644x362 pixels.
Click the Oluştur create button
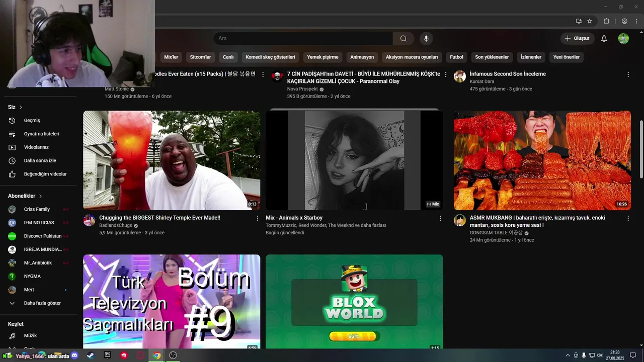[577, 39]
